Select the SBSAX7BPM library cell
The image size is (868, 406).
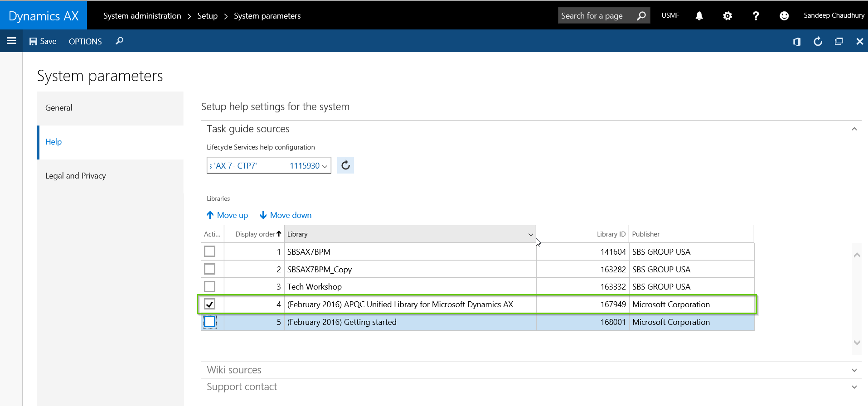coord(410,252)
